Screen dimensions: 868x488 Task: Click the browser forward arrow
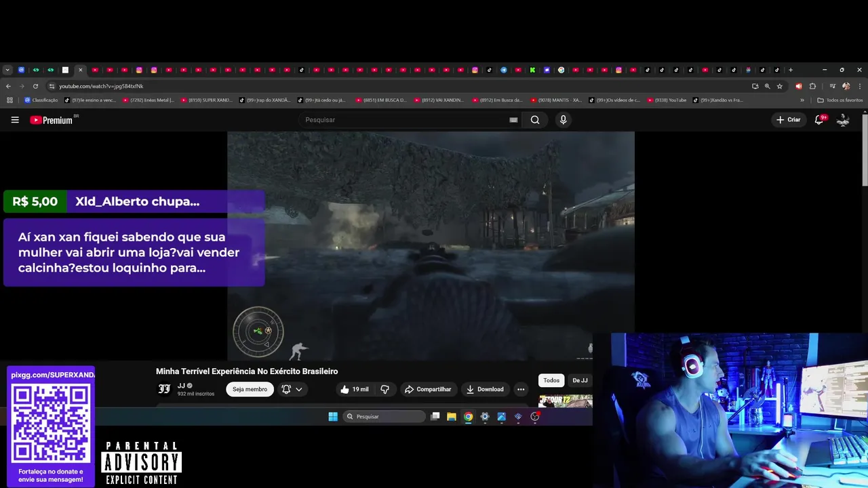(22, 86)
